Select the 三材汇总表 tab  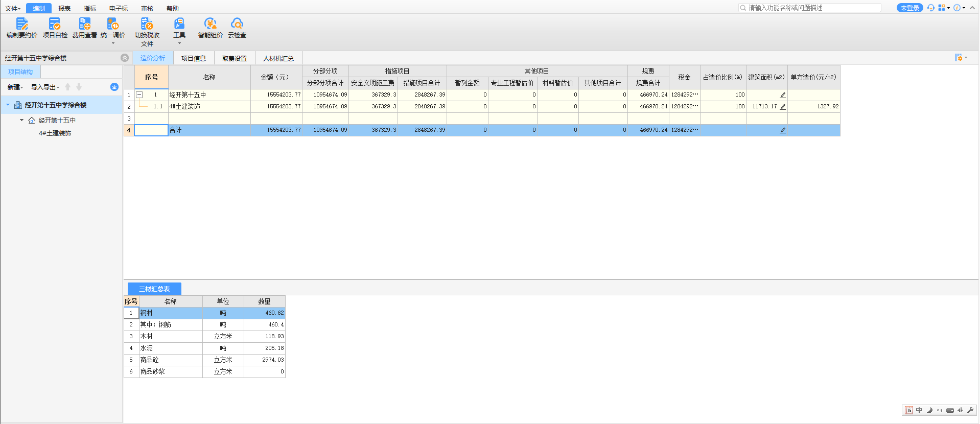coord(154,289)
